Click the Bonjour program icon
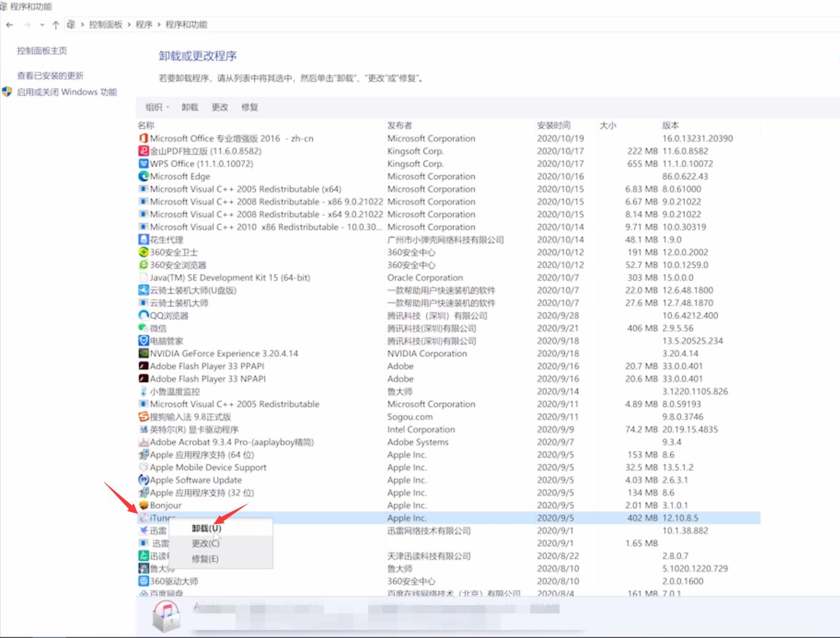 tap(144, 505)
